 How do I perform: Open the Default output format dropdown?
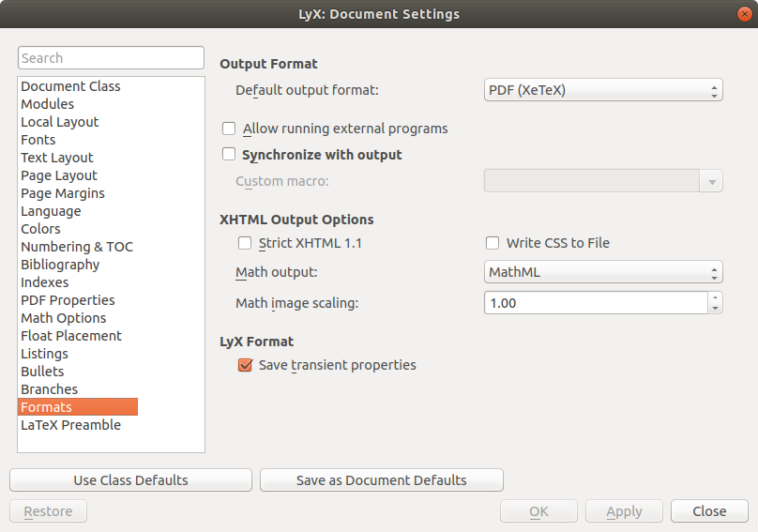(x=603, y=91)
